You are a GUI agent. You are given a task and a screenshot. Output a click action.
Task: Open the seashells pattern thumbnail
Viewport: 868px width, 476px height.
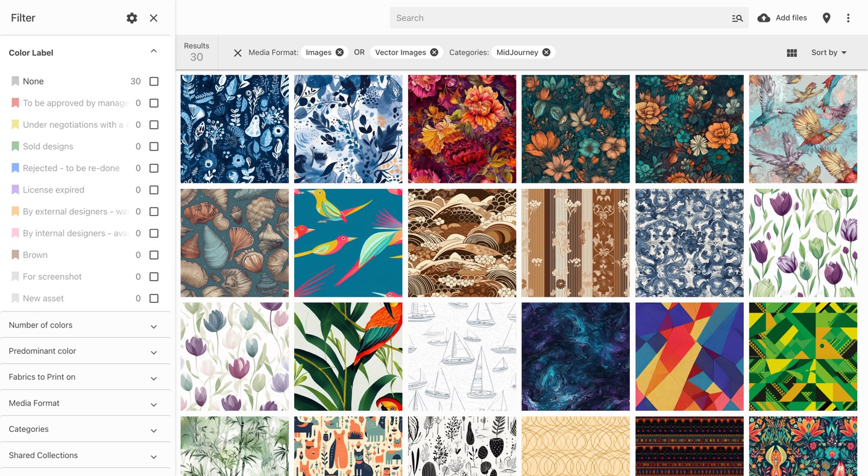pos(234,243)
